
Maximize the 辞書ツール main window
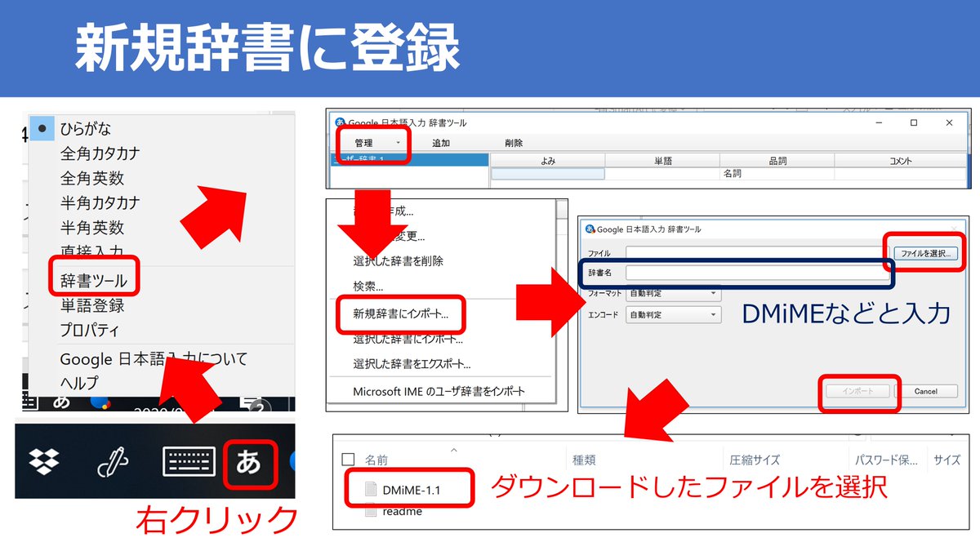coord(914,122)
